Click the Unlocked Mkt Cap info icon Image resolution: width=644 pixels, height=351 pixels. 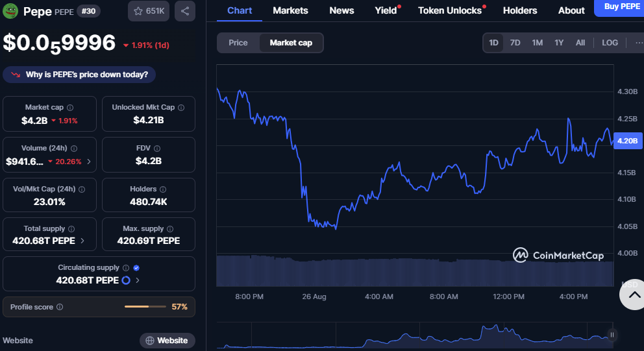point(181,108)
